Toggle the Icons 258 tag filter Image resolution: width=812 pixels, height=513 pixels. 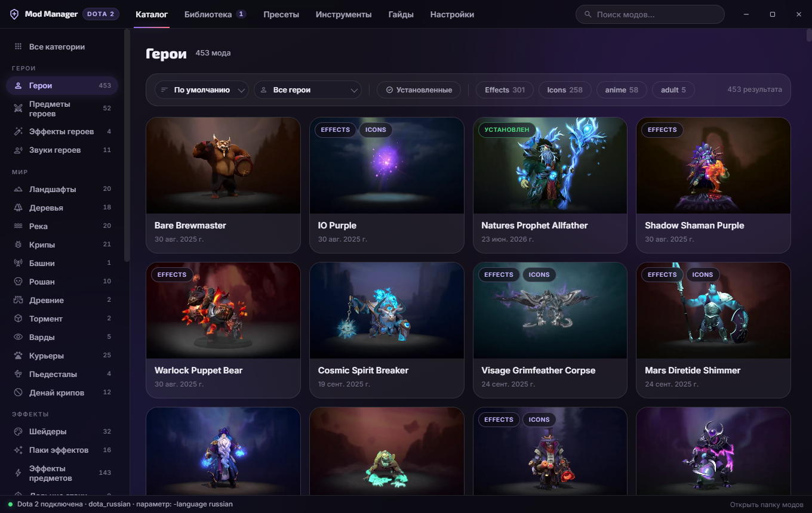pyautogui.click(x=565, y=90)
